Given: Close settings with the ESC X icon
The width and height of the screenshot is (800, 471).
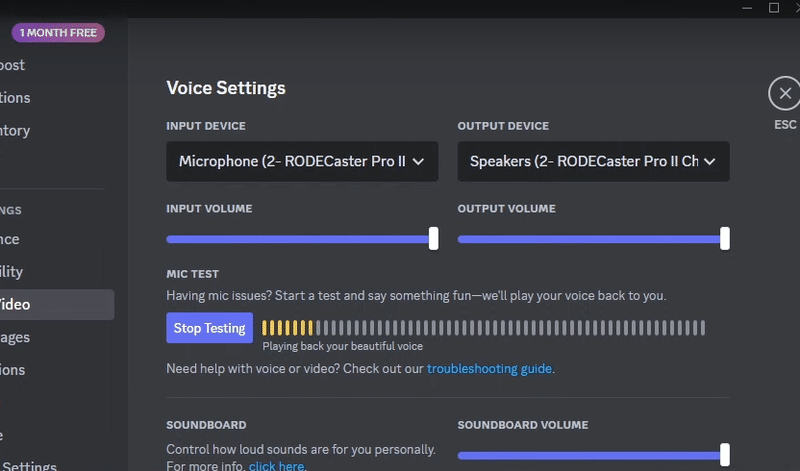Looking at the screenshot, I should coord(784,94).
